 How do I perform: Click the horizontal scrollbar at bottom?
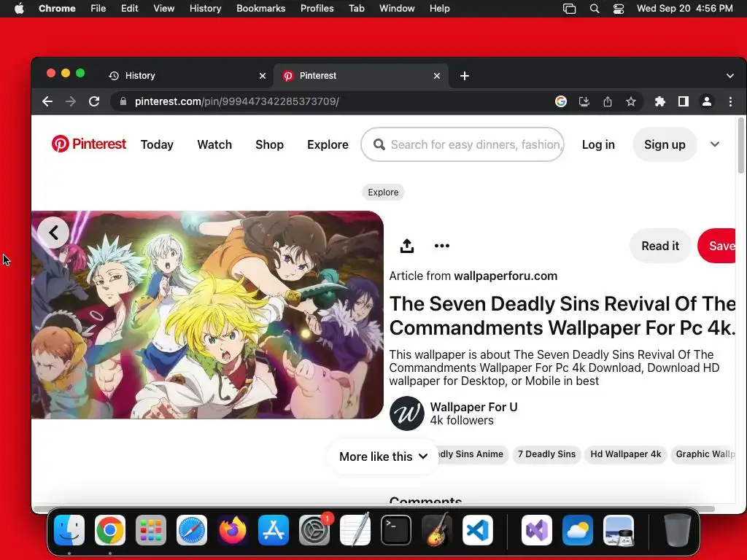coord(373,508)
